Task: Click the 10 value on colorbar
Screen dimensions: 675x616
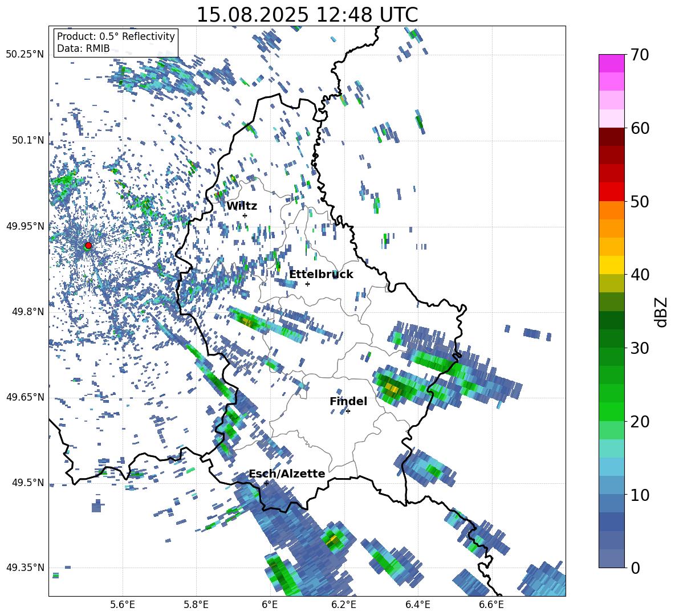Action: (639, 495)
